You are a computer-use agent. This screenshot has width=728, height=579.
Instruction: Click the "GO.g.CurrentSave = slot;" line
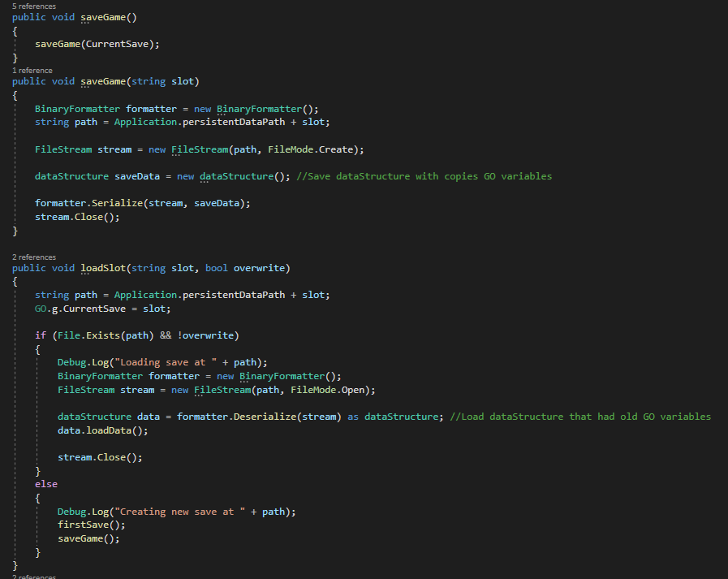click(102, 309)
